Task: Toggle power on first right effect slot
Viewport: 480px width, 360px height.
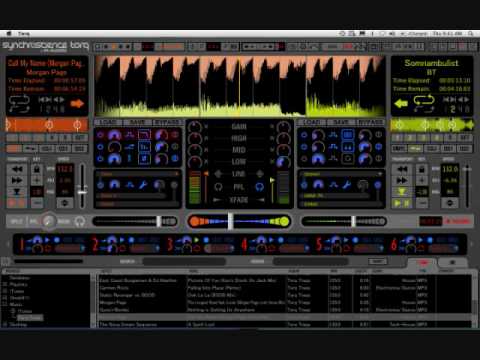Action: pos(304,135)
